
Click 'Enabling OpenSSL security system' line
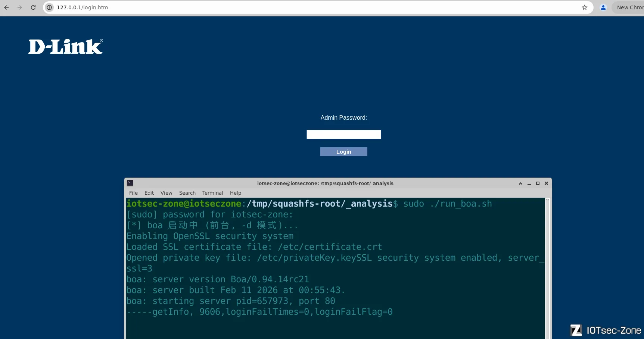[x=210, y=236]
